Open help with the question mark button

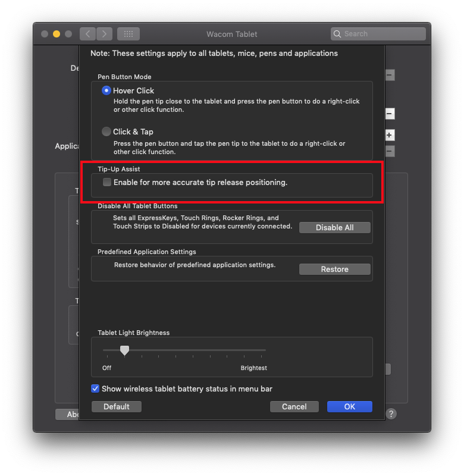pyautogui.click(x=391, y=414)
